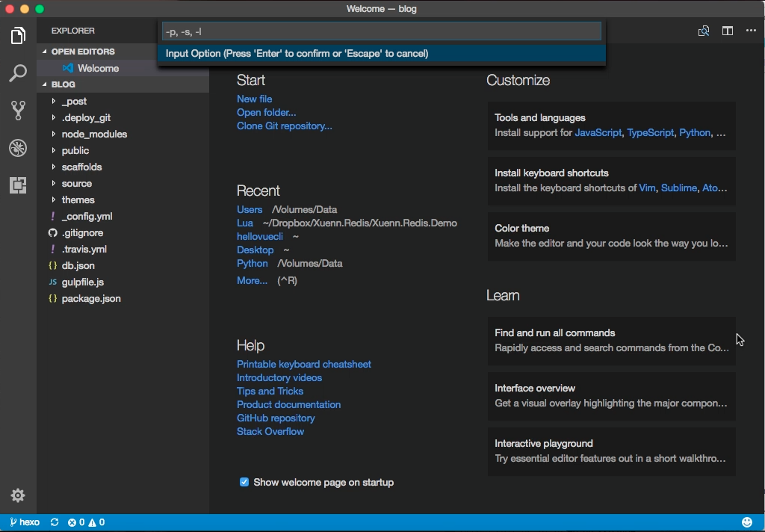Open the Interface overview card
The height and width of the screenshot is (532, 765).
pos(612,396)
